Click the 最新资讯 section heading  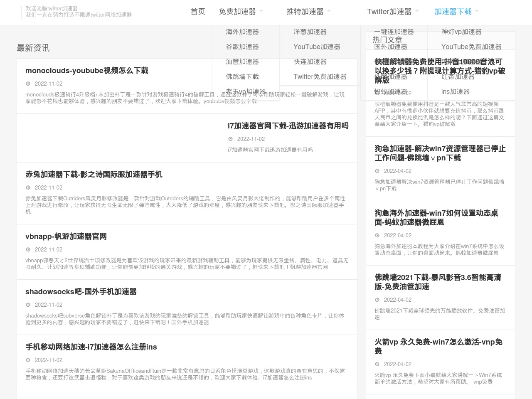click(x=33, y=48)
